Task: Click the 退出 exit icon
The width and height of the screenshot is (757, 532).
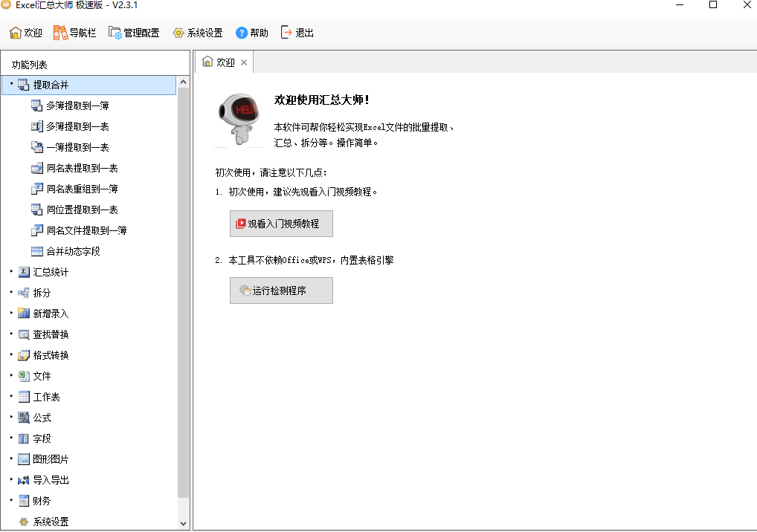Action: [x=297, y=32]
